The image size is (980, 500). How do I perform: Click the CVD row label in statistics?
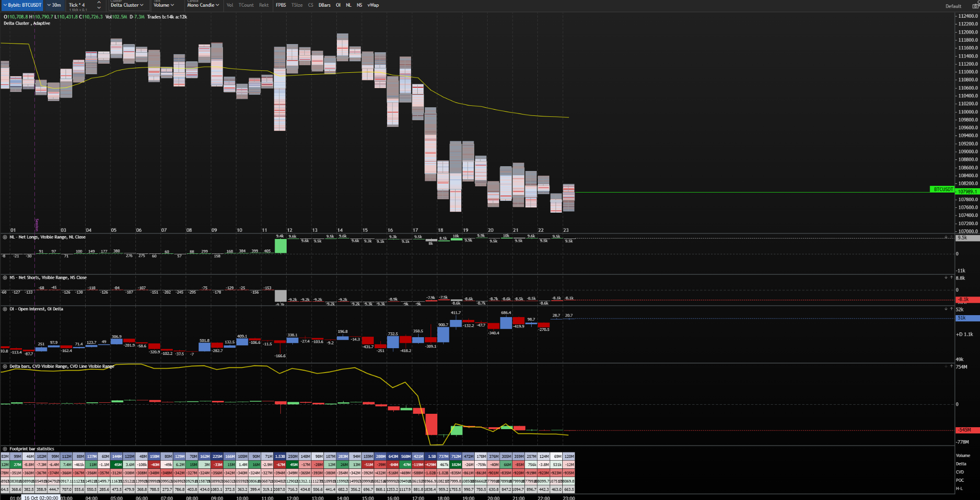(x=960, y=472)
